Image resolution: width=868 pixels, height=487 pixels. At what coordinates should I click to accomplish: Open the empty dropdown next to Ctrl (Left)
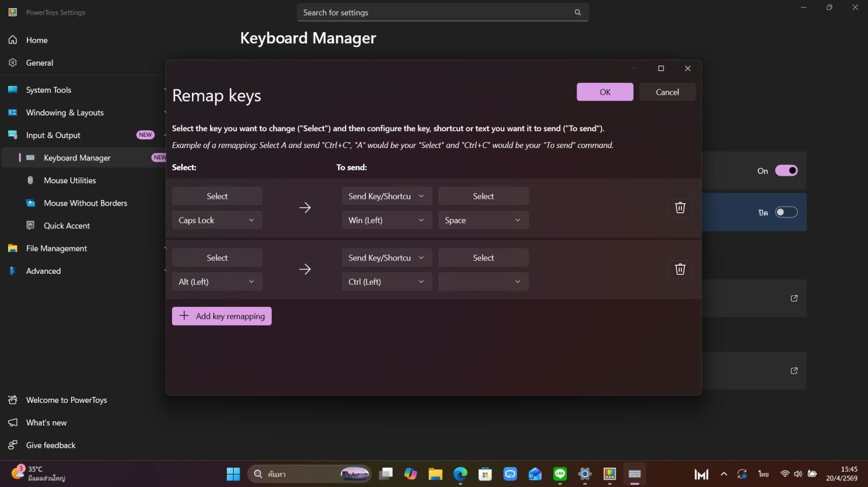pos(483,282)
